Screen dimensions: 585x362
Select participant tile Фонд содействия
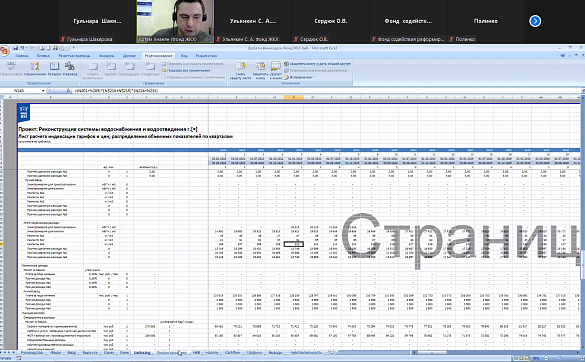coord(408,22)
